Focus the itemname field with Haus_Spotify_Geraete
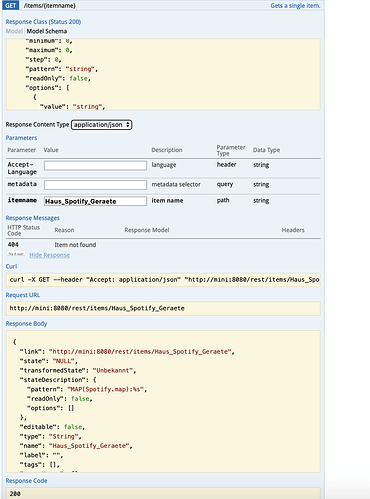 tap(95, 201)
